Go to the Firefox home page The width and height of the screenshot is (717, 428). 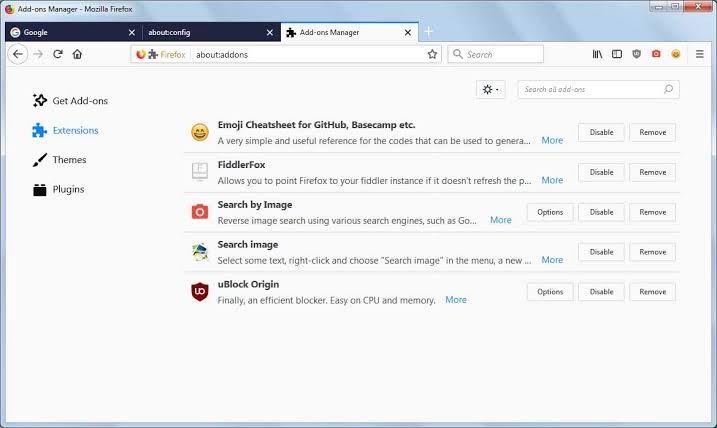(x=77, y=54)
